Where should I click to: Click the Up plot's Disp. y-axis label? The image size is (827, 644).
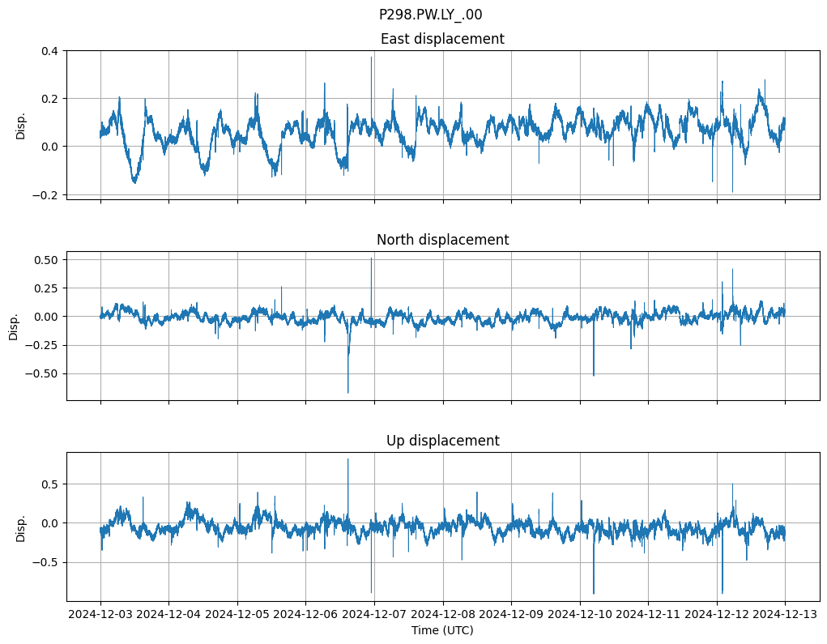(21, 527)
